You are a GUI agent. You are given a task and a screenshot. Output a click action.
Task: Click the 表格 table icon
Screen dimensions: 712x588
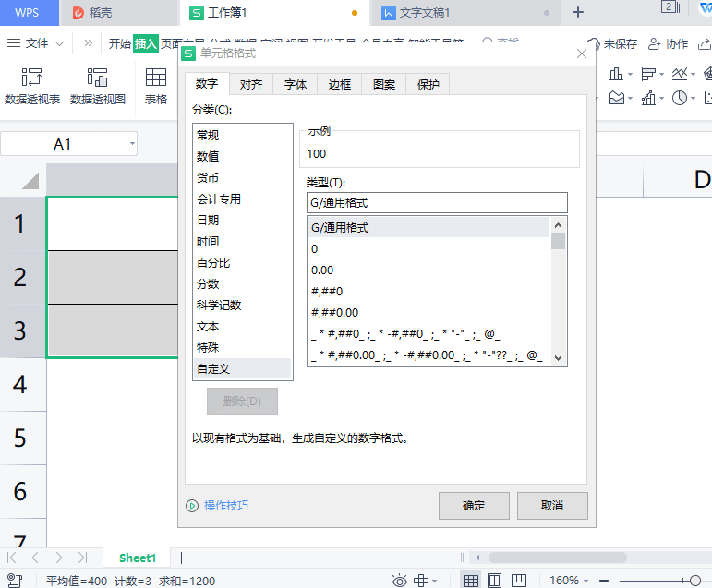click(x=156, y=78)
